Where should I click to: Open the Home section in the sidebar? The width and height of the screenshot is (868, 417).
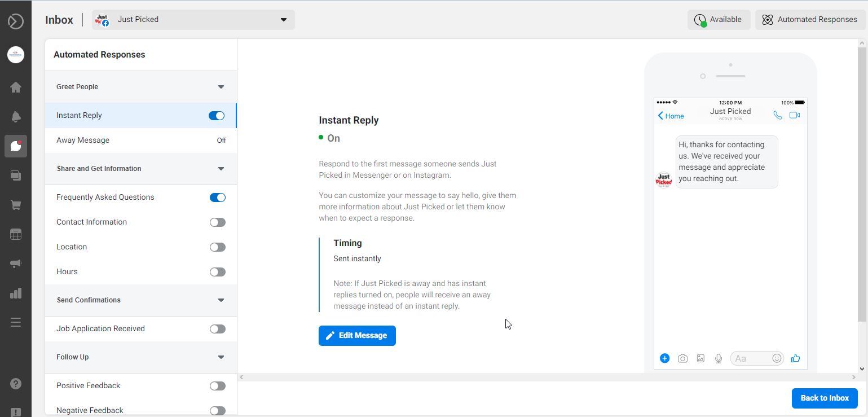tap(15, 87)
